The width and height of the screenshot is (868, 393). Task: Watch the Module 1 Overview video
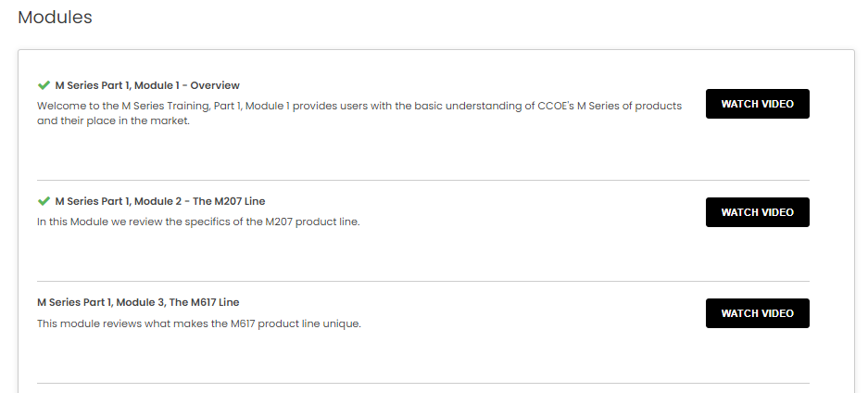click(x=757, y=104)
